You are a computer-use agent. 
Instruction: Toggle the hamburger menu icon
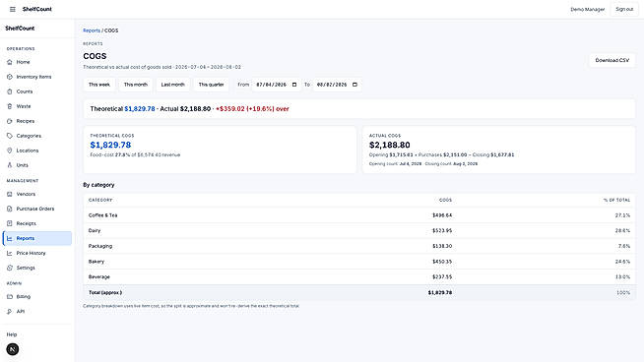pyautogui.click(x=13, y=9)
